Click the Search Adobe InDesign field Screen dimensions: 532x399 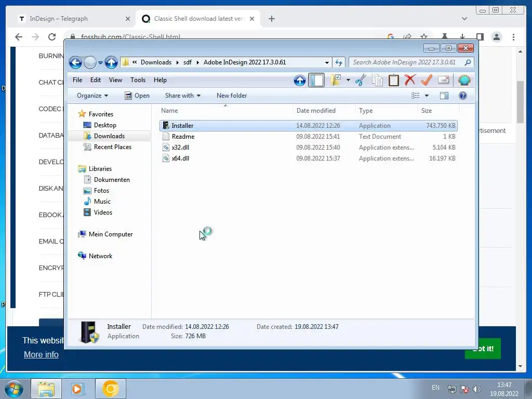point(407,62)
